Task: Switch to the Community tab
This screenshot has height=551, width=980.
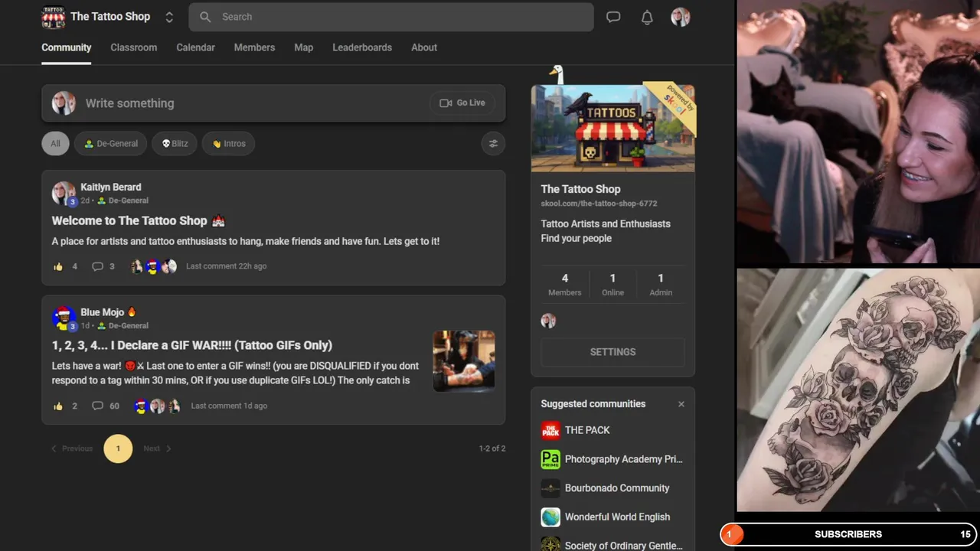Action: coord(67,47)
